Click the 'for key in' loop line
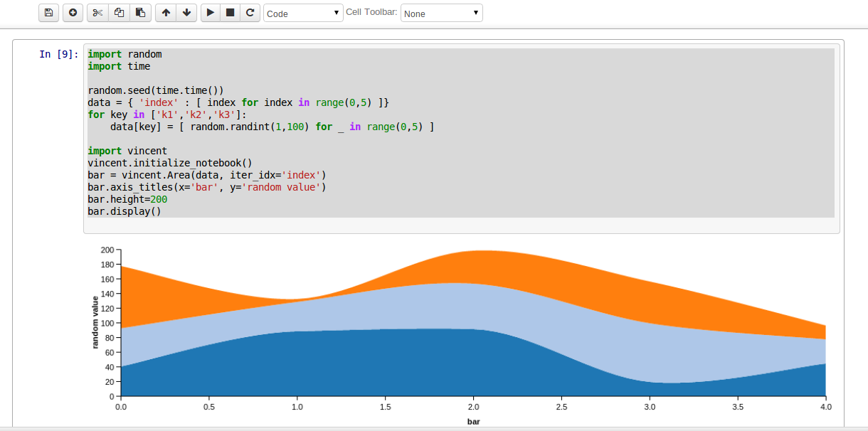Viewport: 868px width, 431px height. pos(167,115)
